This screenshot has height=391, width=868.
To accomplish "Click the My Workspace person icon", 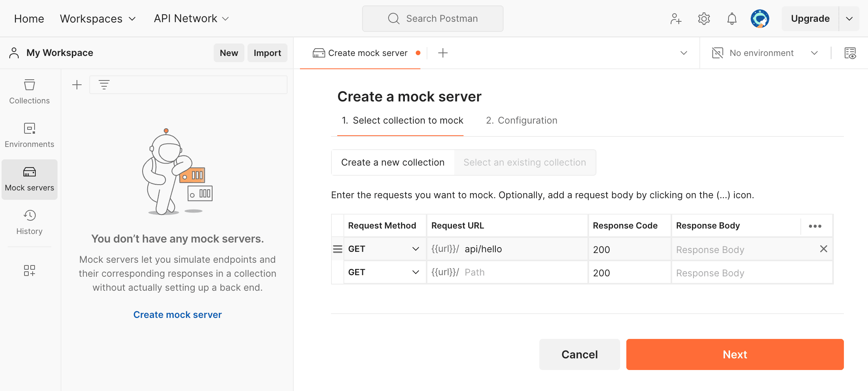I will tap(14, 53).
